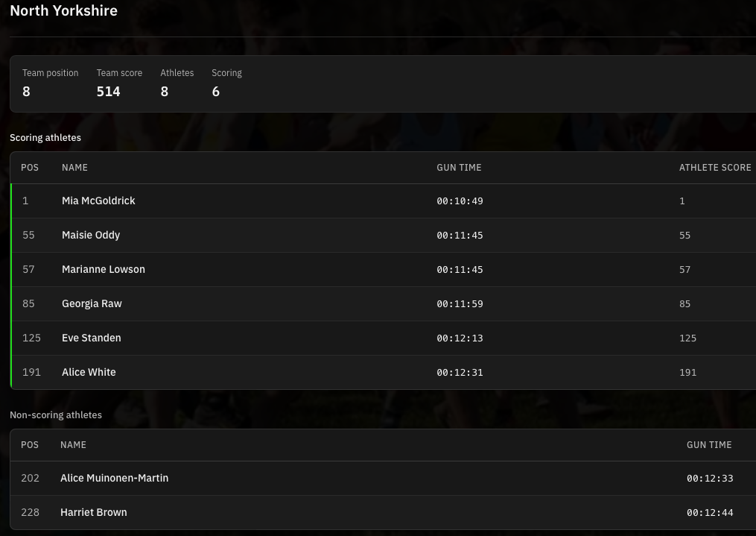The height and width of the screenshot is (536, 756).
Task: Sort by GUN TIME in Scoring athletes table
Action: pyautogui.click(x=459, y=168)
